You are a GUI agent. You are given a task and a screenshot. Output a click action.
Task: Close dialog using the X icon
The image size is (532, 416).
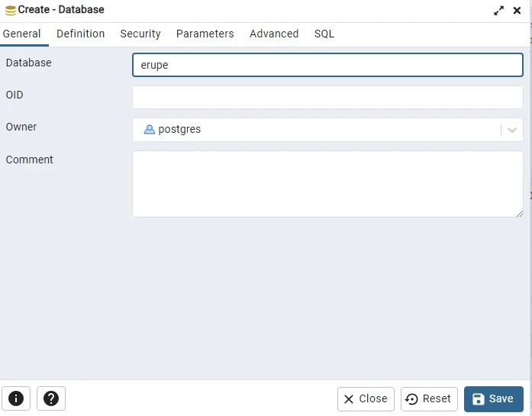click(517, 11)
